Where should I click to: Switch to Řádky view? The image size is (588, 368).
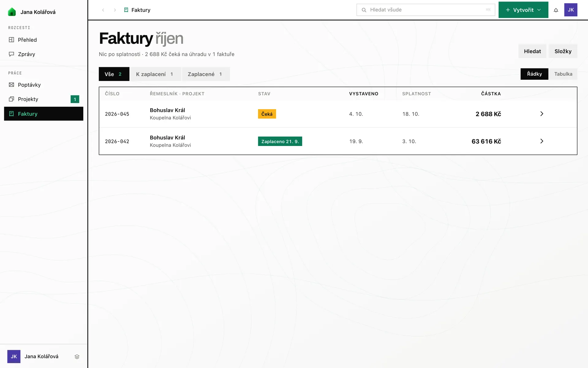point(534,74)
